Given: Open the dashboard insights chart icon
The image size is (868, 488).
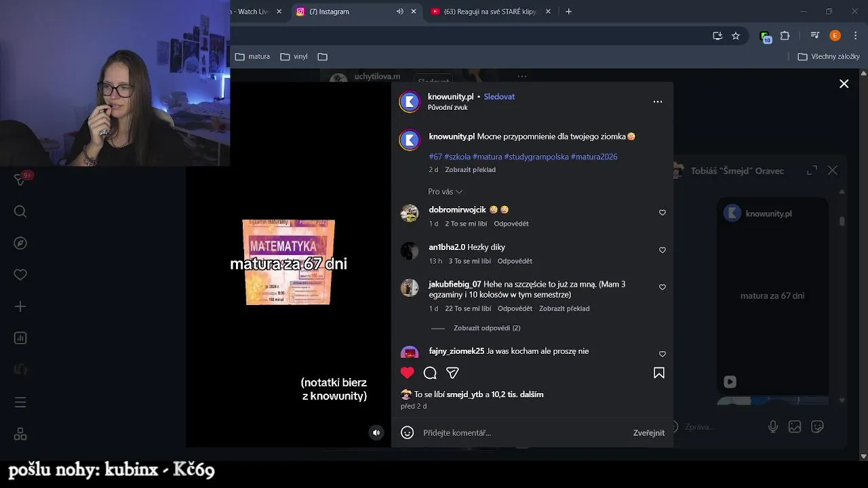Looking at the screenshot, I should point(20,338).
